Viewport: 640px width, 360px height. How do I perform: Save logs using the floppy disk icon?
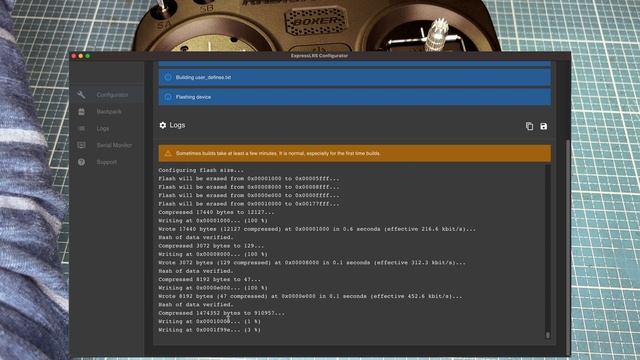[x=544, y=126]
